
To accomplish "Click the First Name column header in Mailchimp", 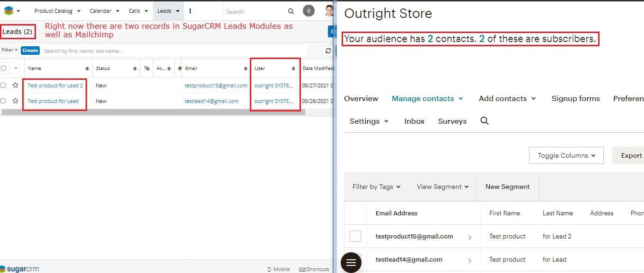I will click(504, 213).
